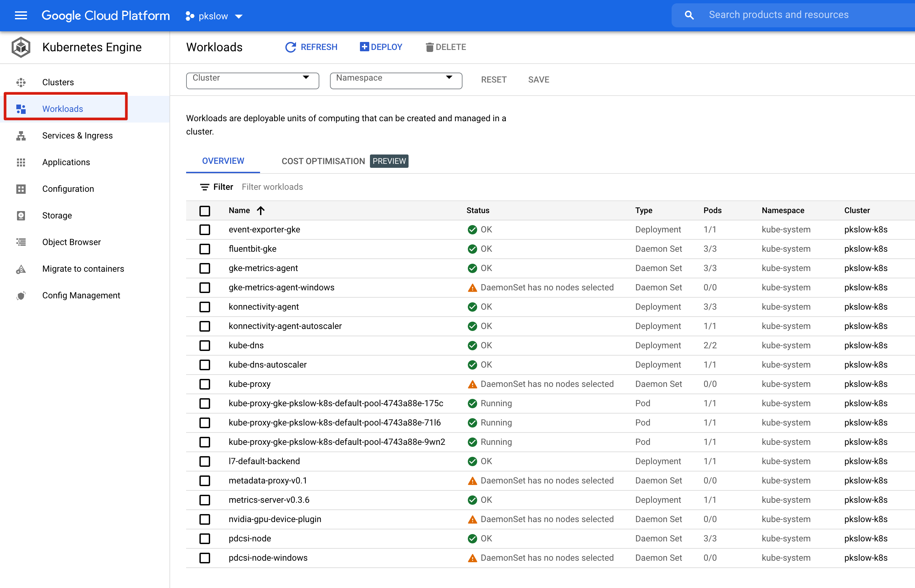Click the Clusters sidebar icon
This screenshot has height=588, width=915.
click(21, 83)
